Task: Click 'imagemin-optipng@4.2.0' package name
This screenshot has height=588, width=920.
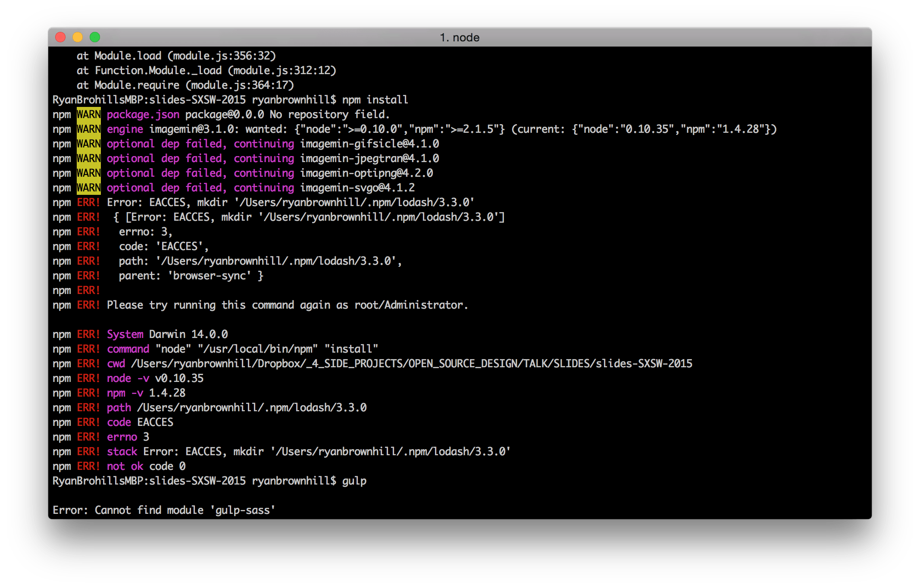Action: [366, 173]
